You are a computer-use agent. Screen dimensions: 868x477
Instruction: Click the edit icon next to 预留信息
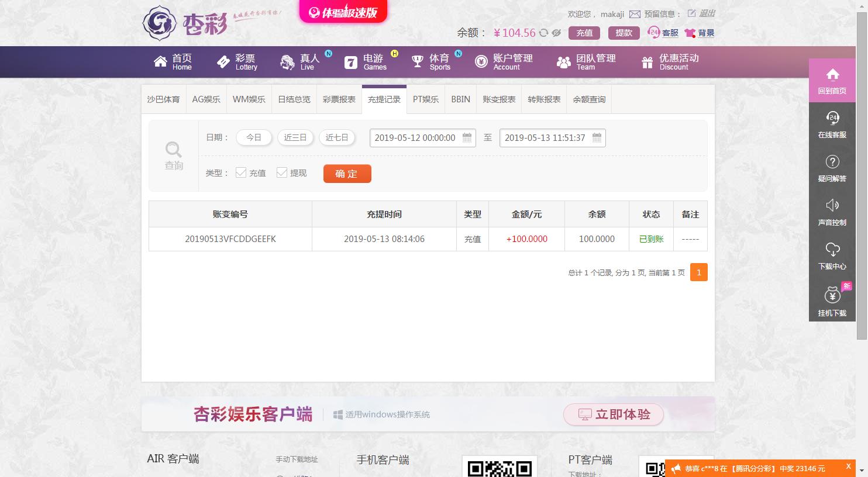click(x=692, y=13)
